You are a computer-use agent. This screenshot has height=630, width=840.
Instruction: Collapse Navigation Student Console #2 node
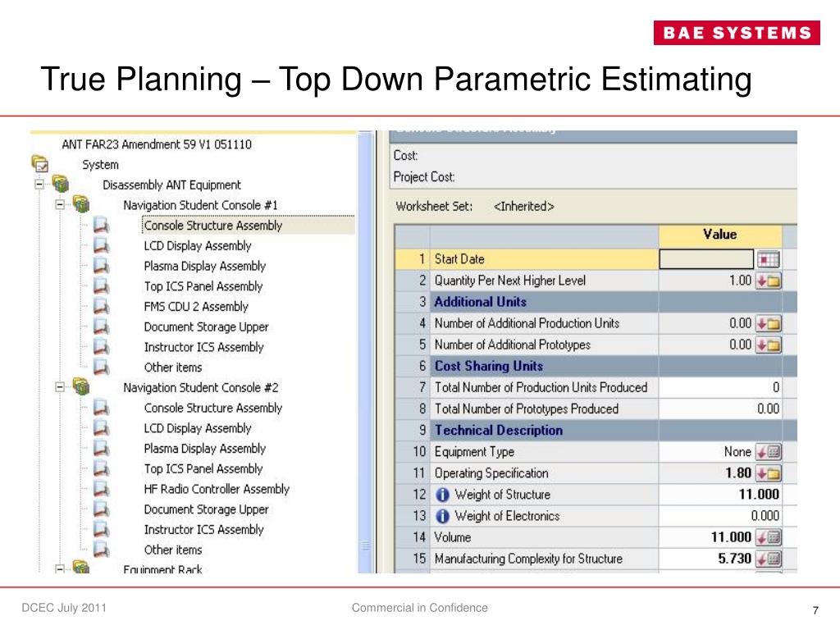click(59, 386)
